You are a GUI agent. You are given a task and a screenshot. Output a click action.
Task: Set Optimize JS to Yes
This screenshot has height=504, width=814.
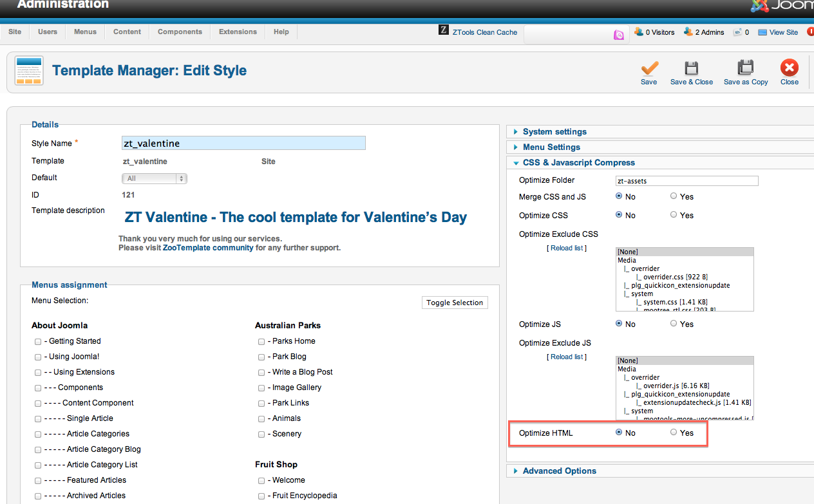tap(674, 324)
